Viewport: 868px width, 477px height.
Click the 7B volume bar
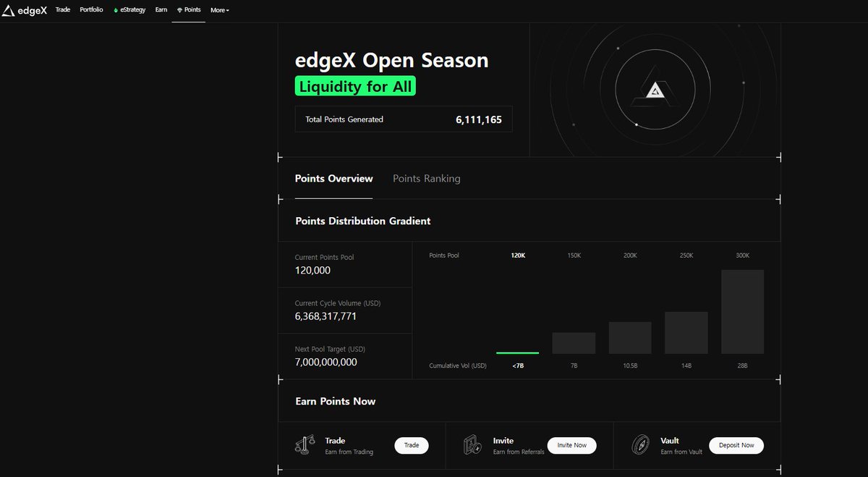(574, 343)
